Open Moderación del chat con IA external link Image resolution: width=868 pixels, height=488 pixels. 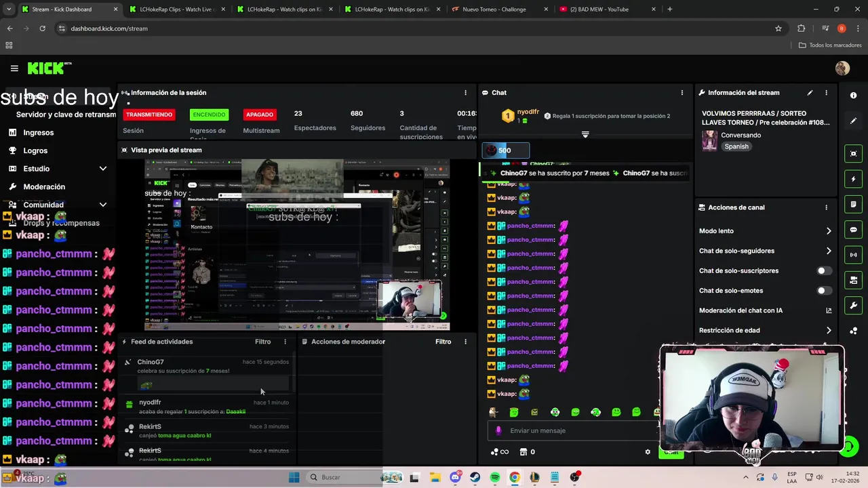[828, 310]
